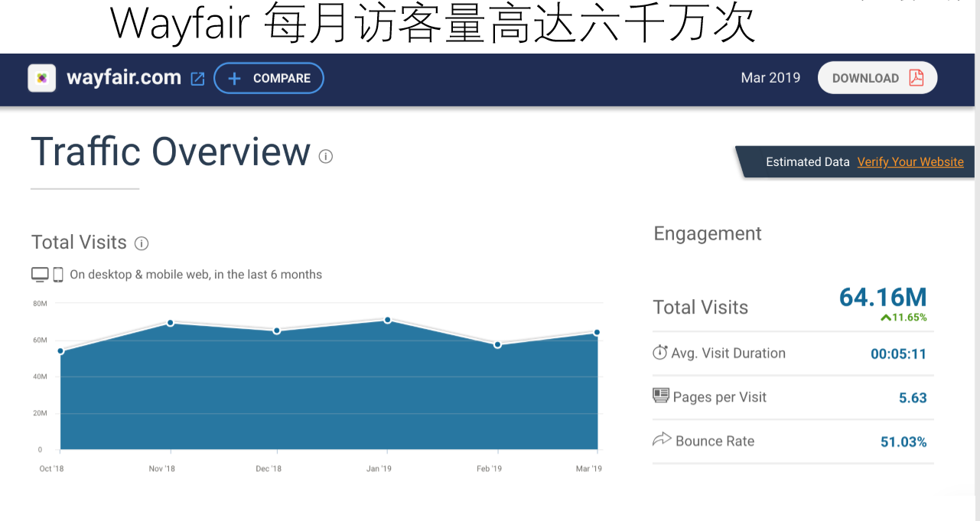
Task: Click the Avg. Visit Duration stopwatch icon
Action: pyautogui.click(x=660, y=353)
